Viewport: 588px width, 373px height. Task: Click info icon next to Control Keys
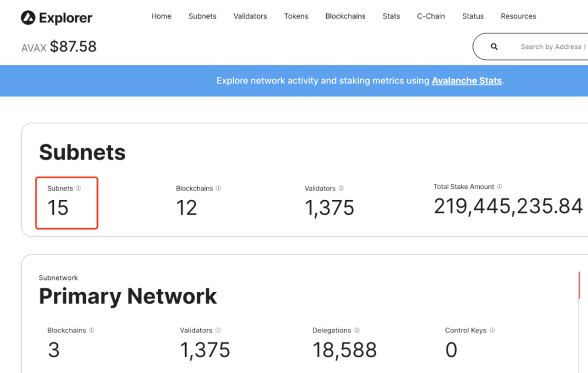tap(492, 331)
